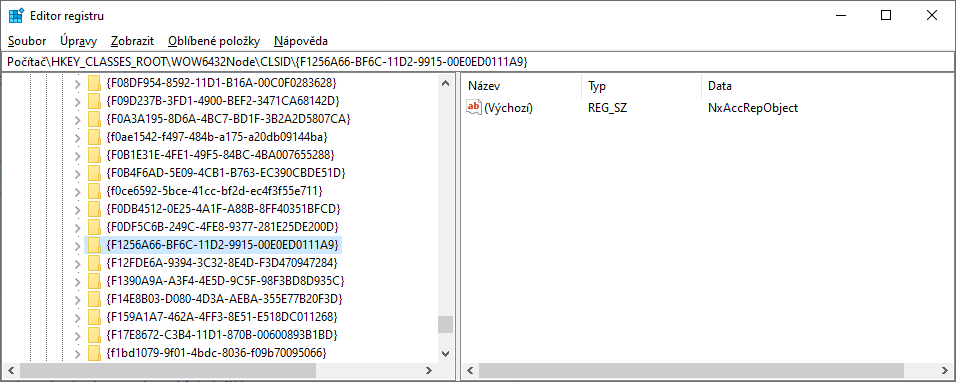Expand key {F159A1A7-462A-4FF3-8E51-E518DC011268}
The height and width of the screenshot is (382, 956).
pos(77,317)
